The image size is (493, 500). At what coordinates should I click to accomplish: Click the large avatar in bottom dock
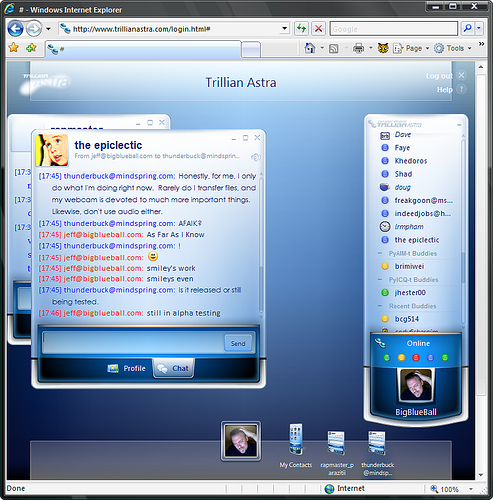(241, 441)
